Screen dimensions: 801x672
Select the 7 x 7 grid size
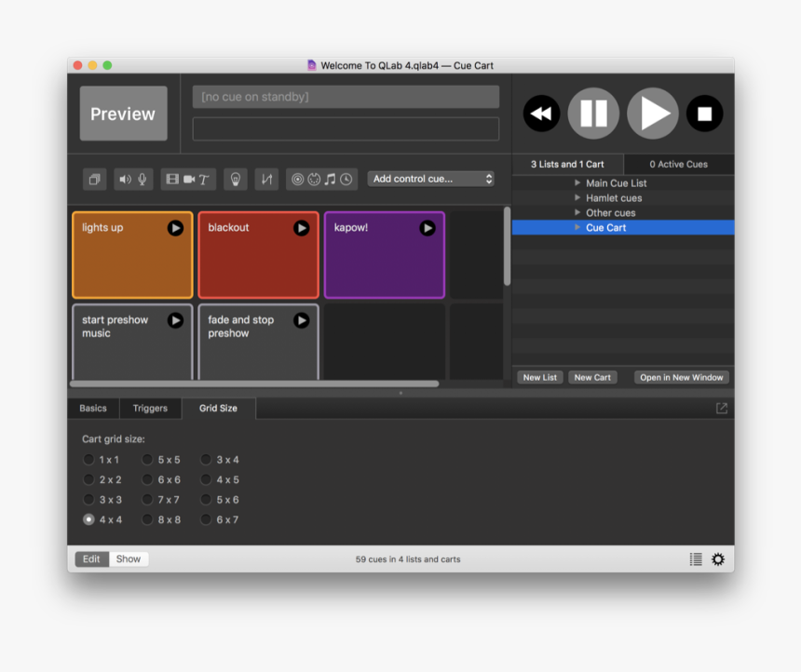(147, 500)
